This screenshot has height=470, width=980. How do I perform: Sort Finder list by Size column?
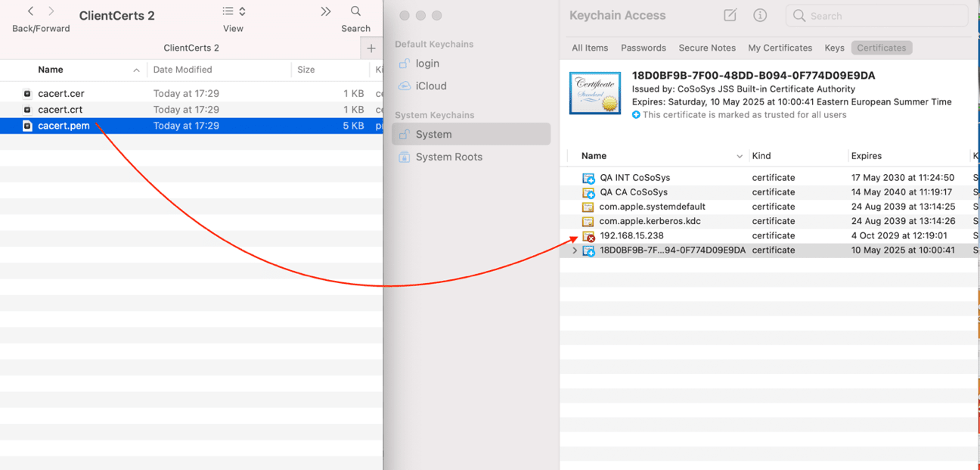[305, 70]
